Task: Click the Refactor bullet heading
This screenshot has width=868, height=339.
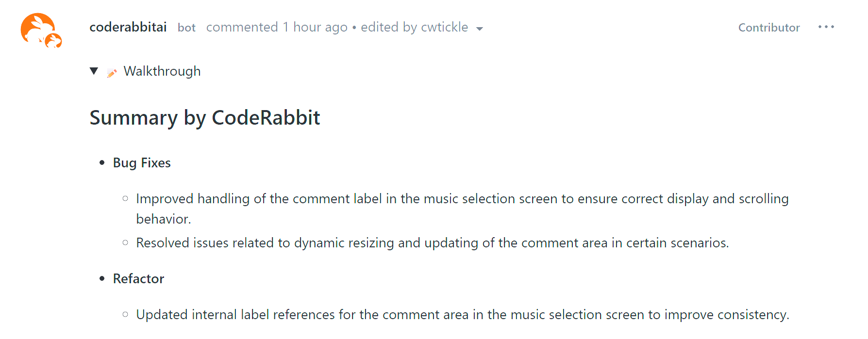Action: coord(138,279)
